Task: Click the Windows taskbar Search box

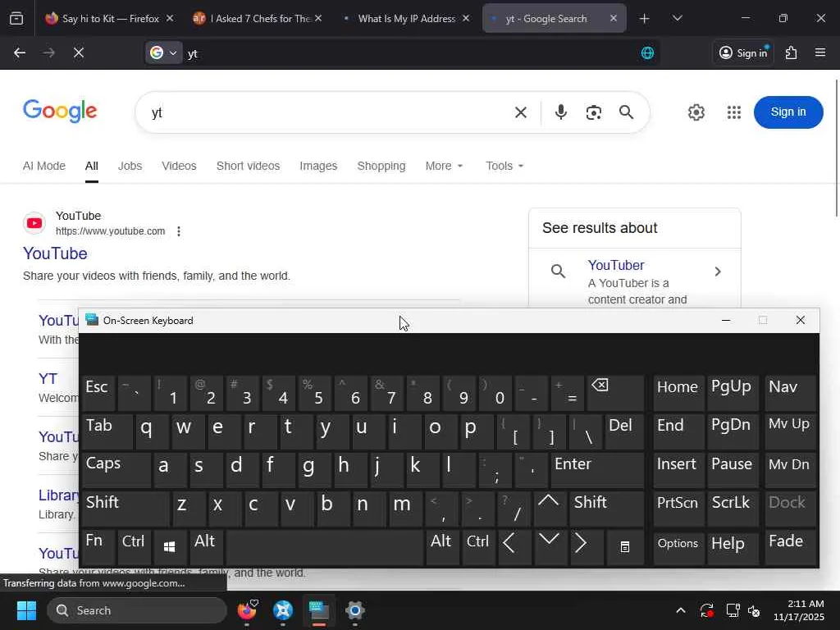Action: coord(137,610)
